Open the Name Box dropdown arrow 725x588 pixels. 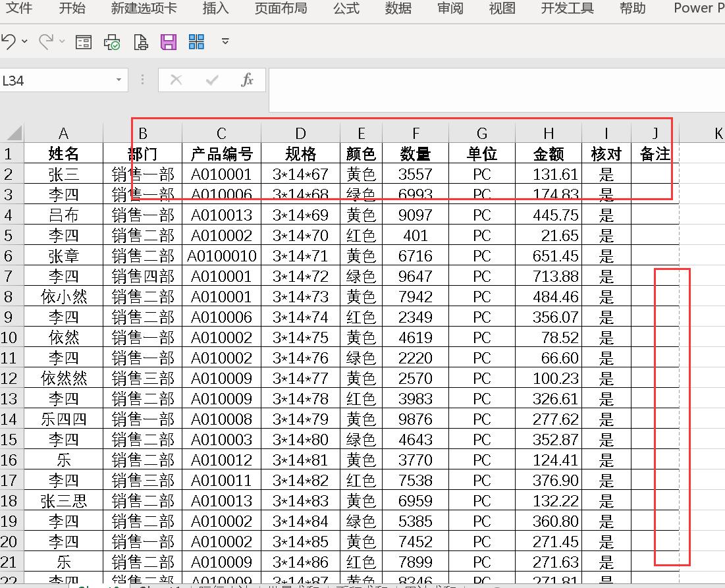(x=119, y=80)
